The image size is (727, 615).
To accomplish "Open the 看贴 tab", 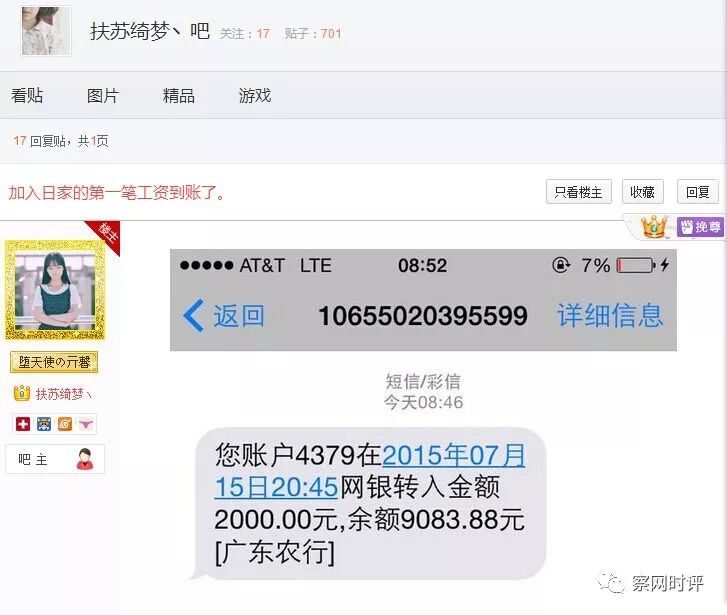I will (27, 96).
